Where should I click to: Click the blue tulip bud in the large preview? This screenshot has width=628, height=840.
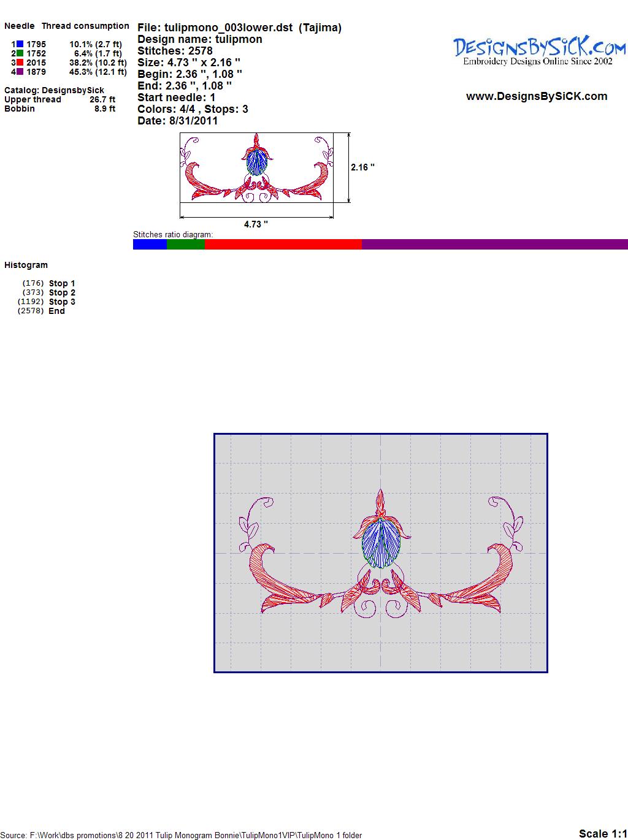click(x=378, y=542)
